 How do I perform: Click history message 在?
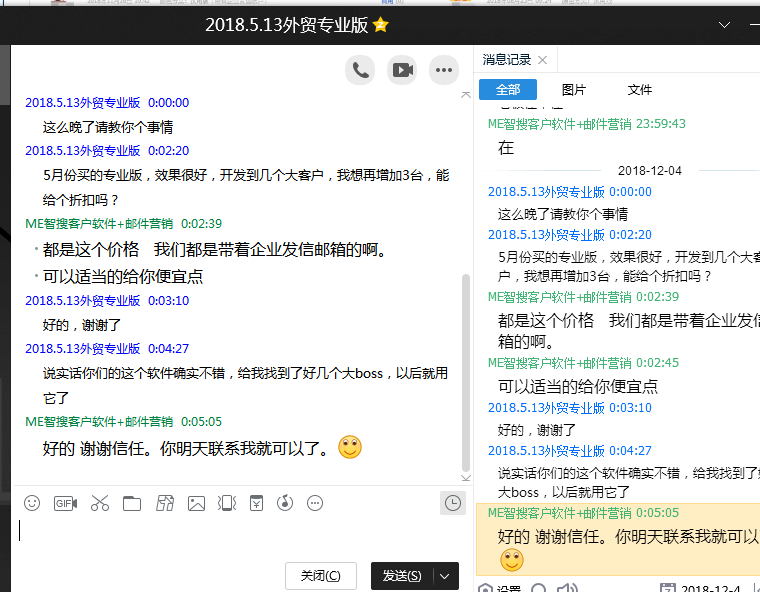(506, 148)
